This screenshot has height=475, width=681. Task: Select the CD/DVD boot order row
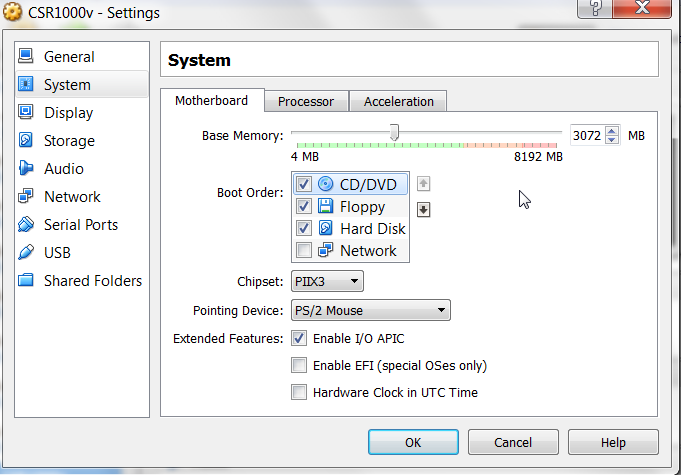pyautogui.click(x=350, y=184)
